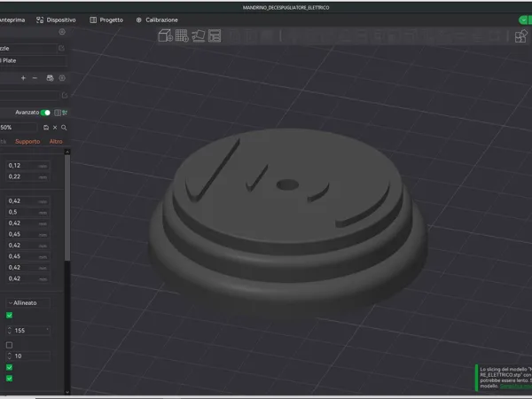Click the preset field showing 50%
The image size is (532, 399).
coord(19,128)
